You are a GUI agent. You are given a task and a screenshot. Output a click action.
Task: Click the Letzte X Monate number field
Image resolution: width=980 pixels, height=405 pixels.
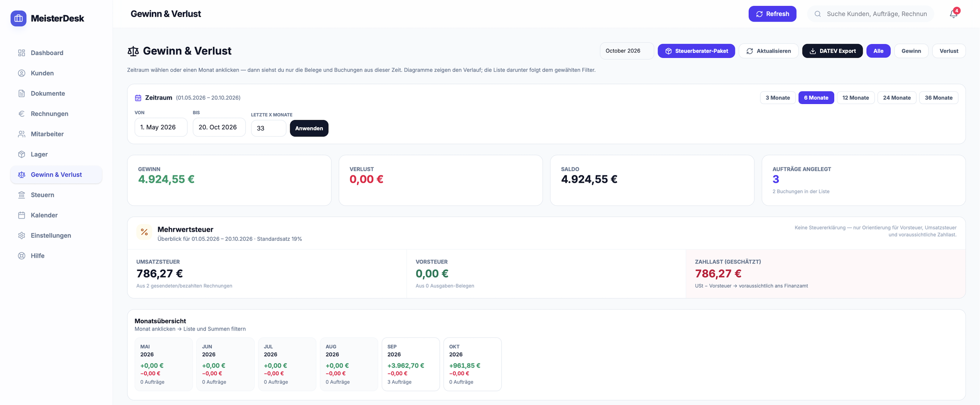[x=268, y=128]
